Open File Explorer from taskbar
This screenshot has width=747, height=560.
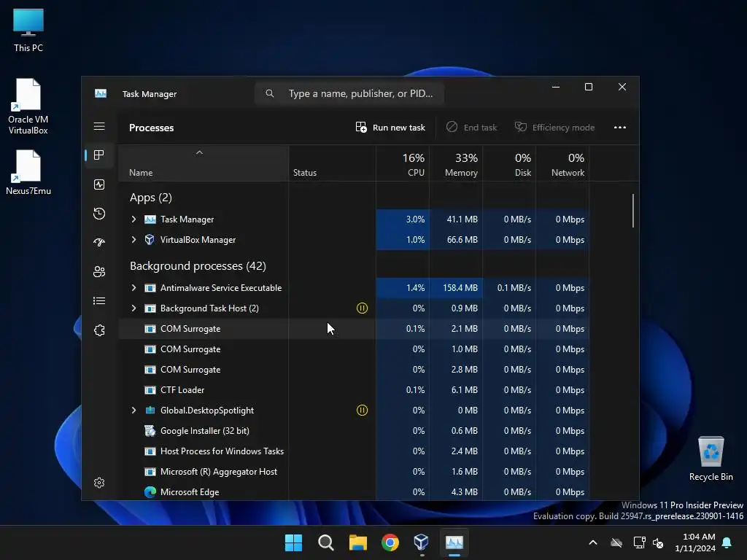tap(357, 542)
